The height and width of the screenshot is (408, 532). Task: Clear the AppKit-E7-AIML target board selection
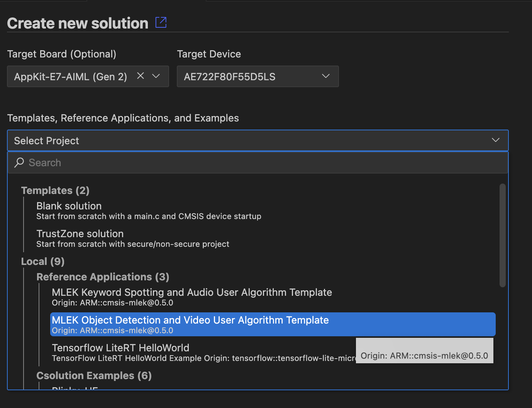point(141,76)
